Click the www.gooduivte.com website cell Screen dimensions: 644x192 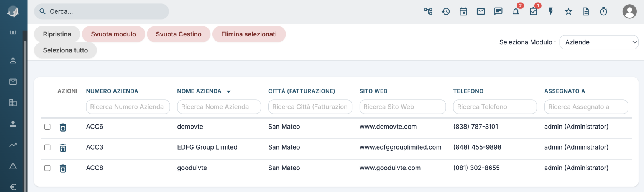[390, 168]
